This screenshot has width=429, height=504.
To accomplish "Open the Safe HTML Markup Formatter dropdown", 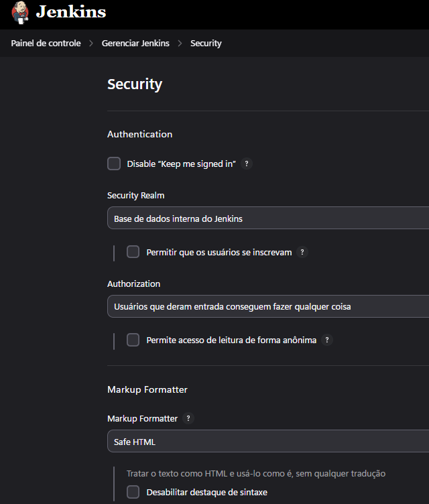I will click(268, 442).
